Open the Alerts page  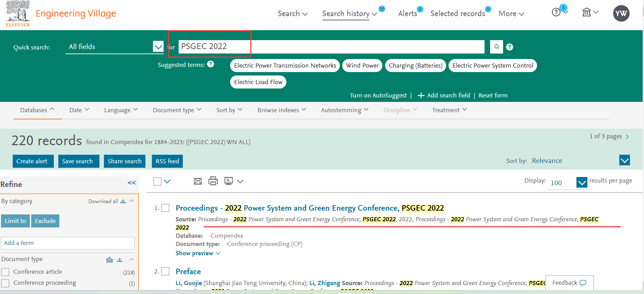coord(407,13)
